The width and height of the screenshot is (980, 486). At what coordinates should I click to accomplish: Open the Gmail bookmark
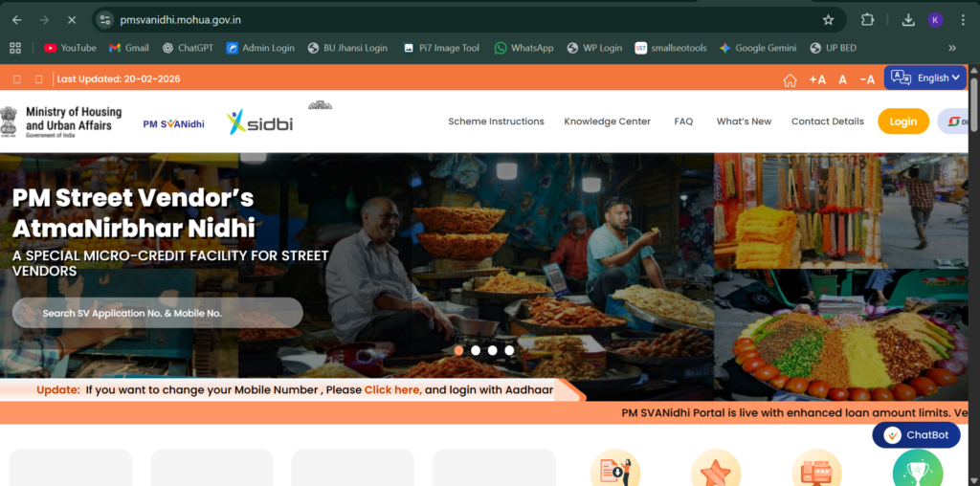129,48
